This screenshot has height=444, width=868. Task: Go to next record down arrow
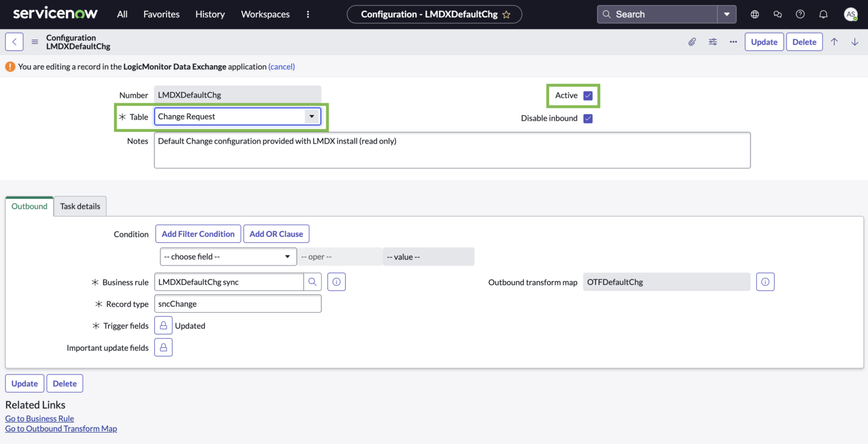click(854, 42)
